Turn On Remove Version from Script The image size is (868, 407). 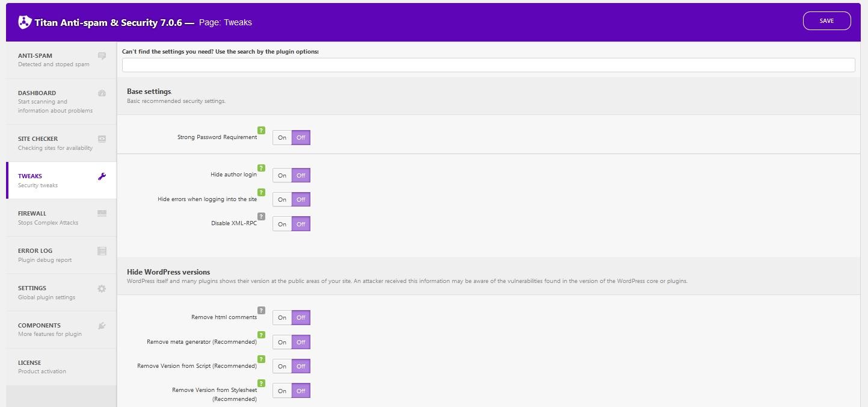click(282, 366)
